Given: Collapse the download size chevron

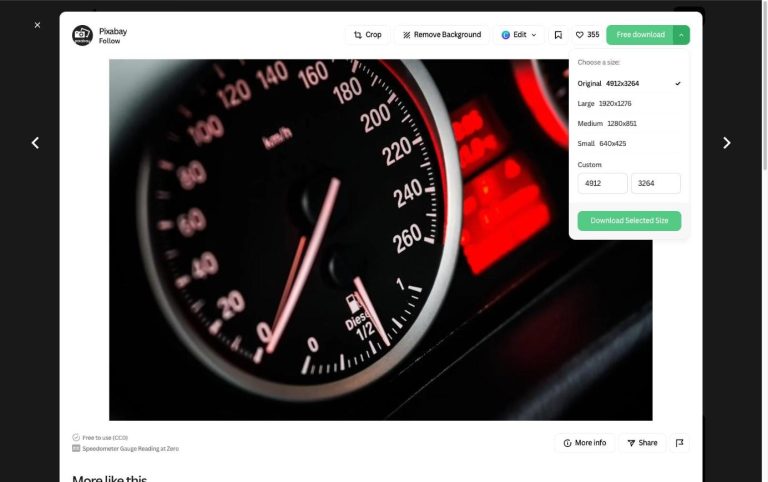Looking at the screenshot, I should coord(681,35).
